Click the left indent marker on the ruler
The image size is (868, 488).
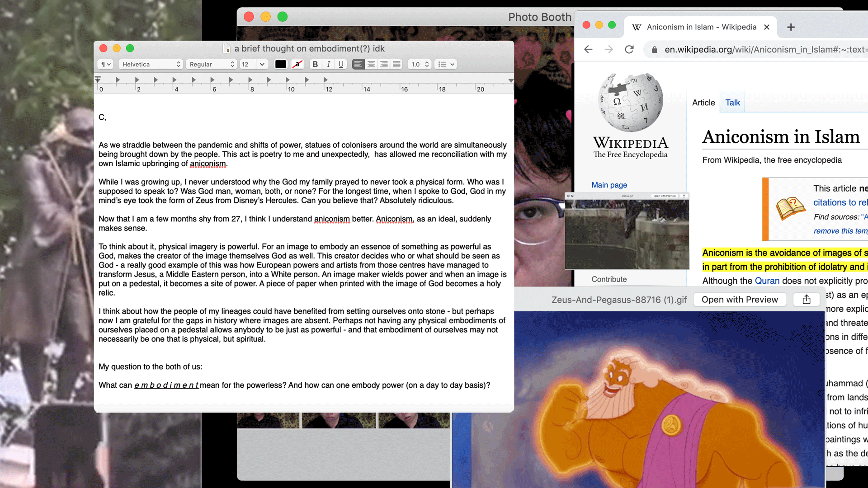coord(98,80)
